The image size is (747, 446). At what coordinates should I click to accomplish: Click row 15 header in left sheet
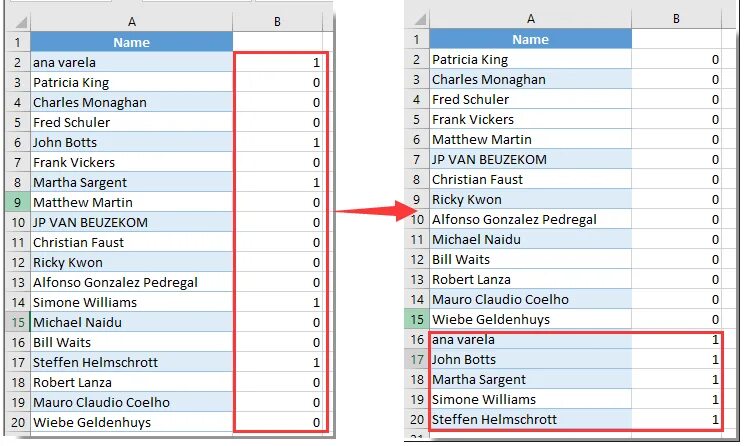pos(18,322)
